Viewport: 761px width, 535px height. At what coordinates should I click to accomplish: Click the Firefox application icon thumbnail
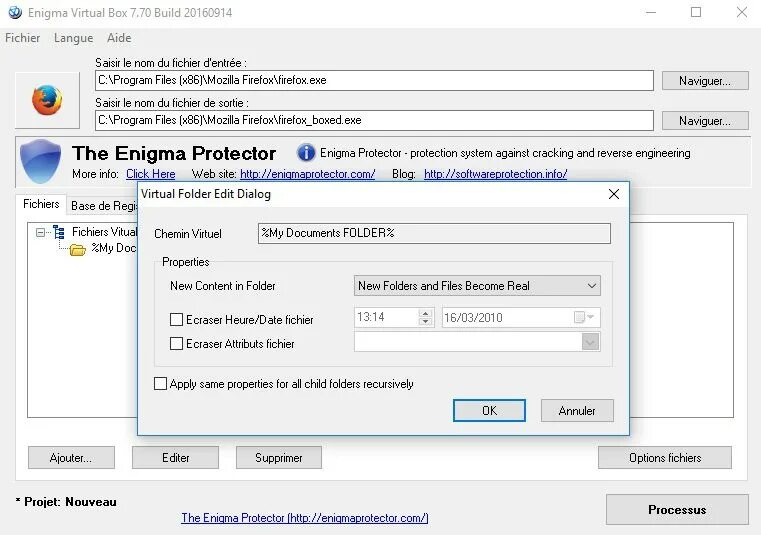coord(47,100)
